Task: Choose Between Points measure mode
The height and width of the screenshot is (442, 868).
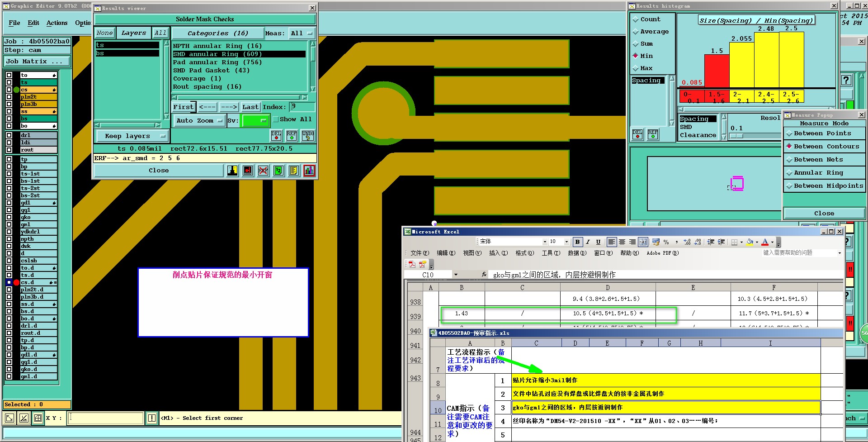Action: 824,133
